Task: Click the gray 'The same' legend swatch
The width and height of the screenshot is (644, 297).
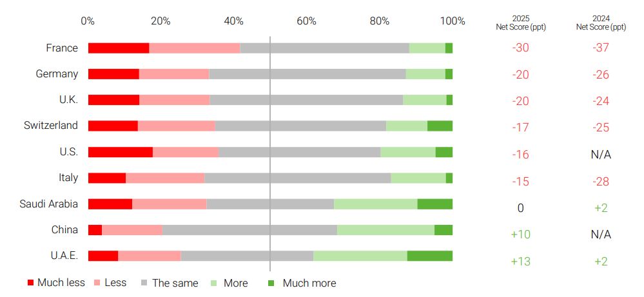Action: pos(144,283)
